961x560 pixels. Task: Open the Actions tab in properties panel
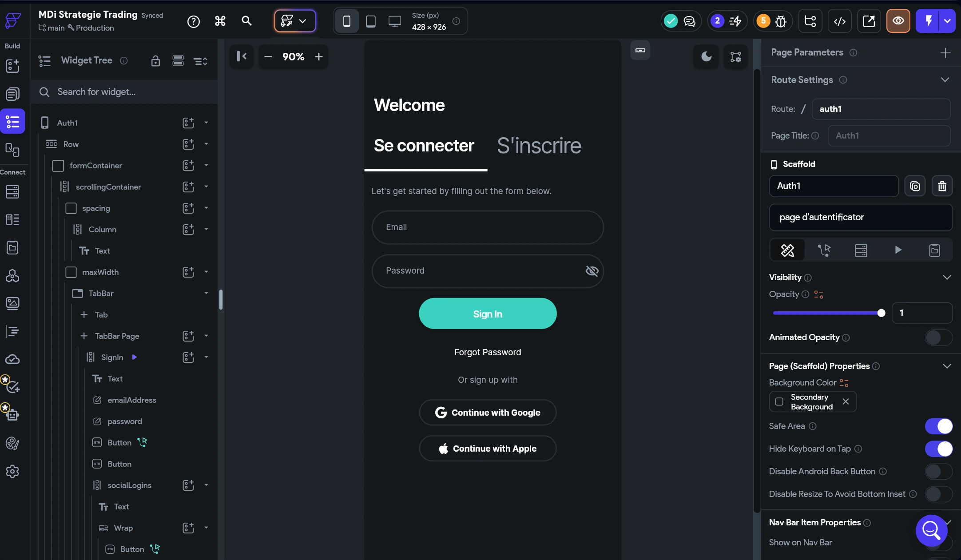(x=824, y=250)
